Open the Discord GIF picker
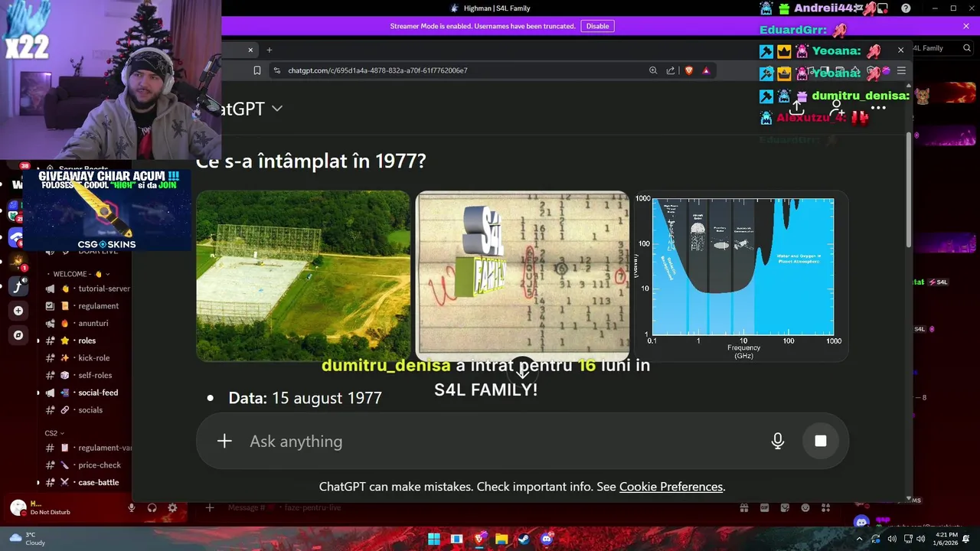980x551 pixels. coord(764,507)
